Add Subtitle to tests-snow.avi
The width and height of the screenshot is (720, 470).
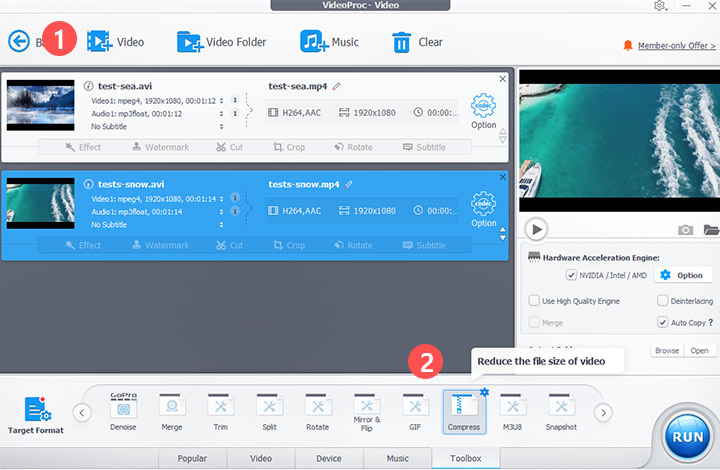(424, 245)
